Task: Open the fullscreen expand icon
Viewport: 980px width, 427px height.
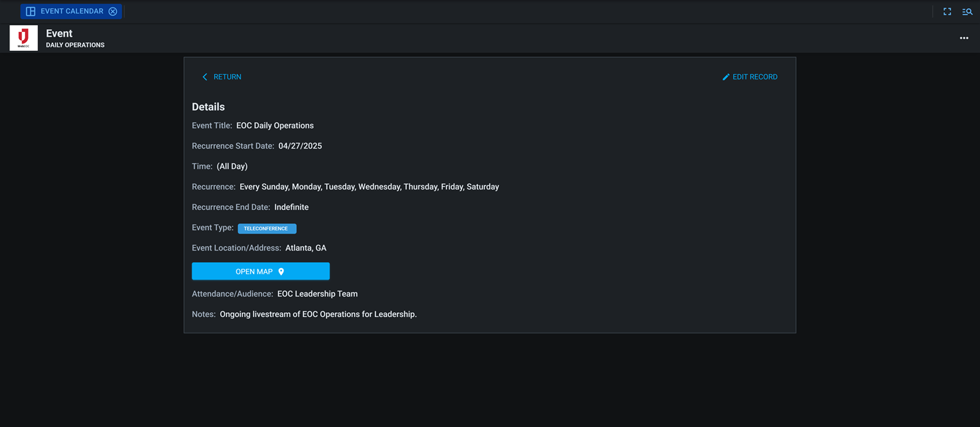Action: (947, 11)
